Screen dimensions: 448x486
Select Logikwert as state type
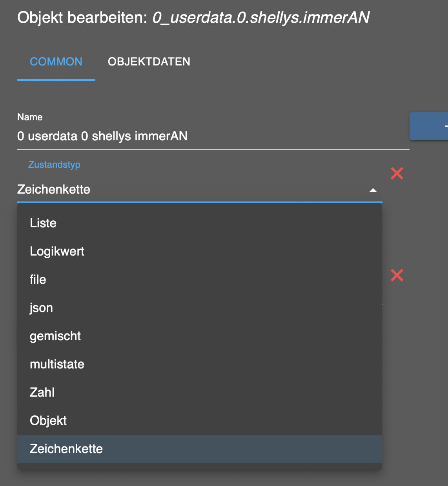tap(57, 252)
